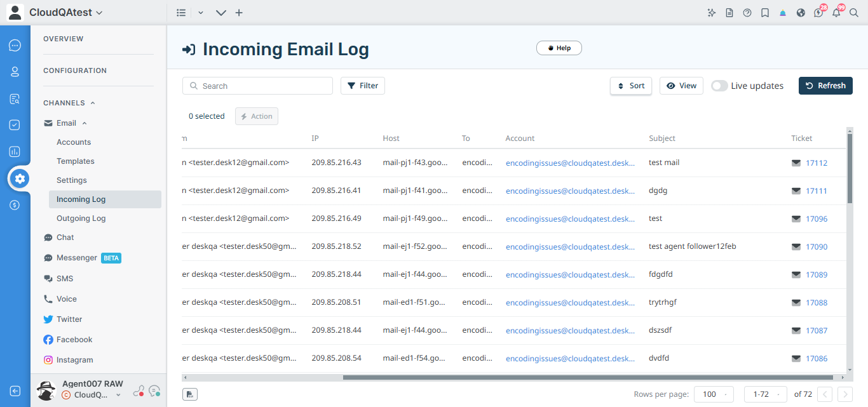Click the Refresh button

coord(825,85)
